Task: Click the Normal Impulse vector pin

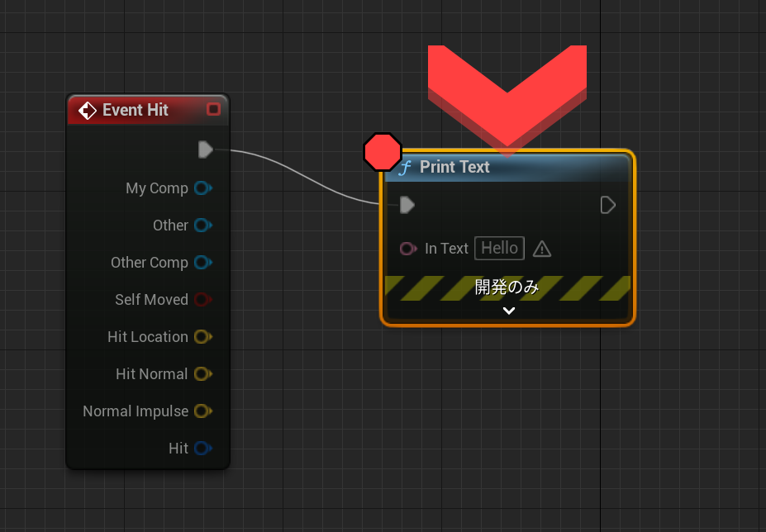Action: [x=203, y=411]
